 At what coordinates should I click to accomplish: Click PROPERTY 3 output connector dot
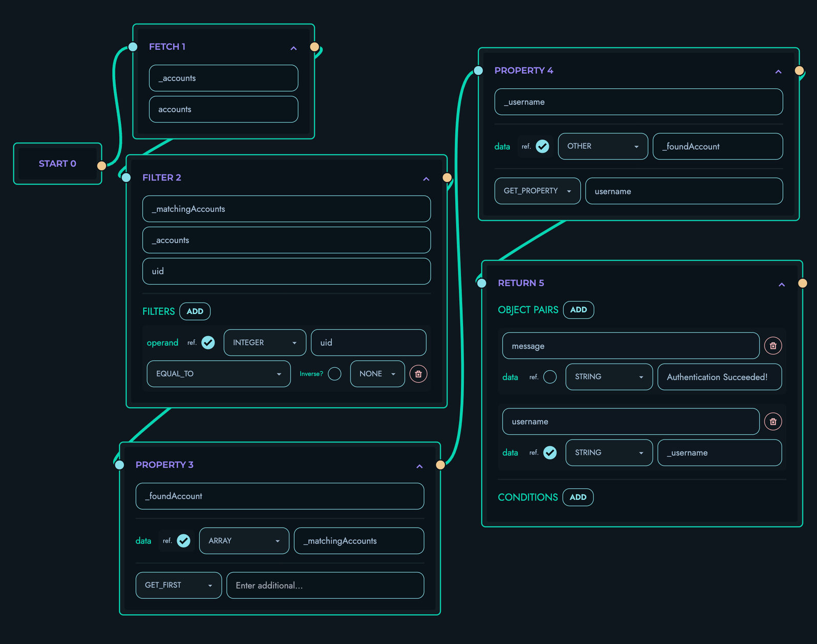point(440,465)
